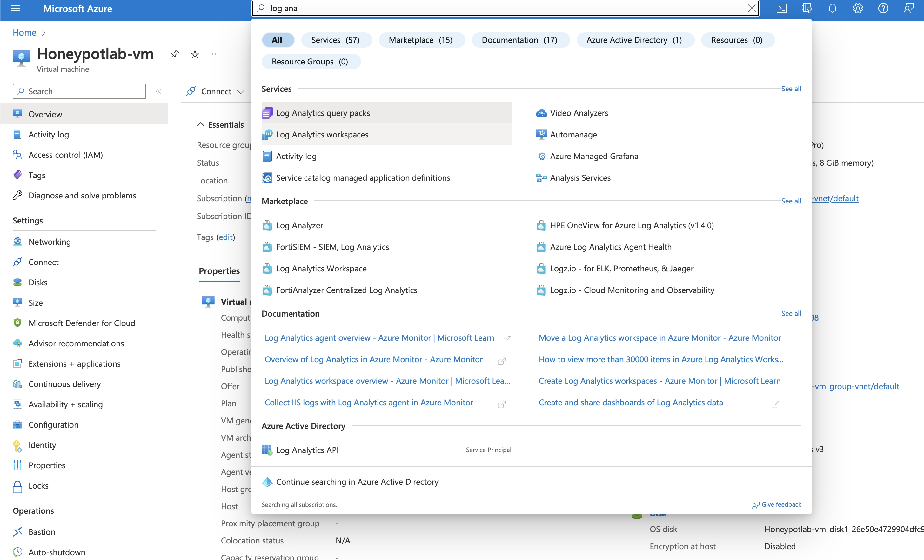Open the Azure portal hamburger menu

pos(15,8)
